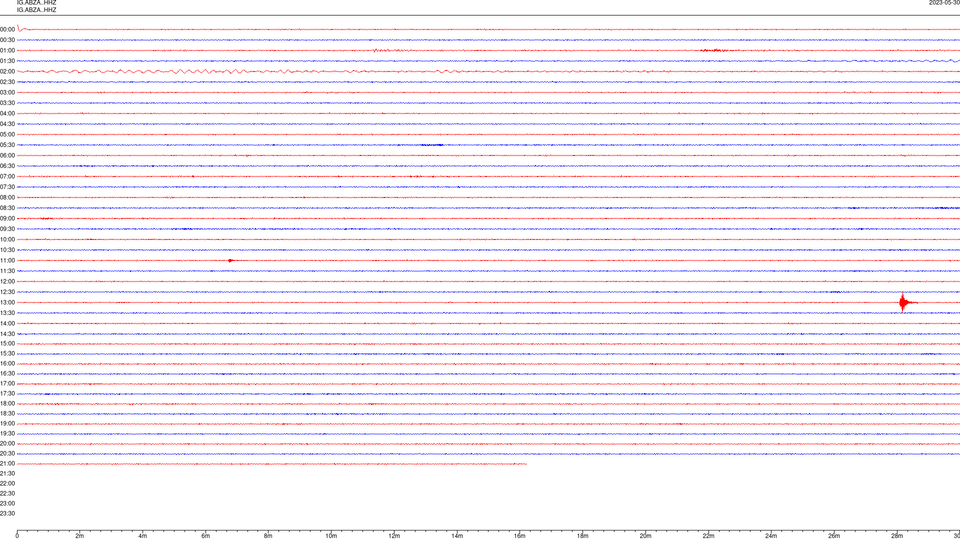Click the 24m tick label on the axis
This screenshot has height=540, width=960.
771,536
